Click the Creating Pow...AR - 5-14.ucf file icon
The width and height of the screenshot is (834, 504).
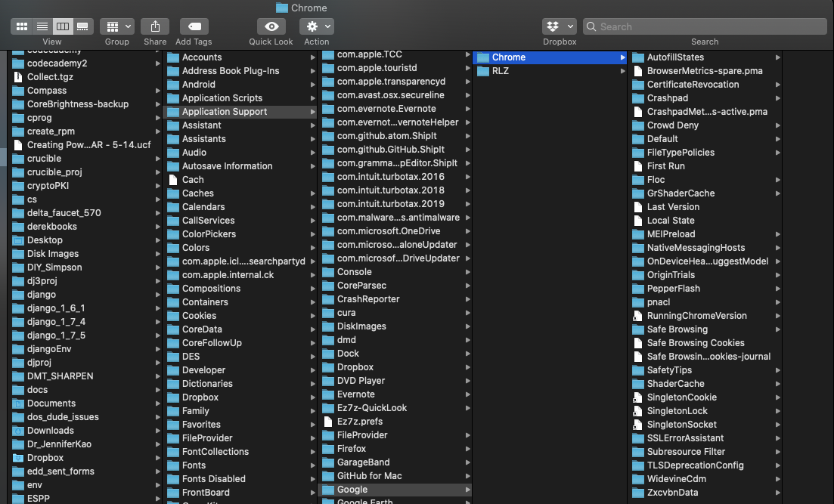(x=18, y=144)
